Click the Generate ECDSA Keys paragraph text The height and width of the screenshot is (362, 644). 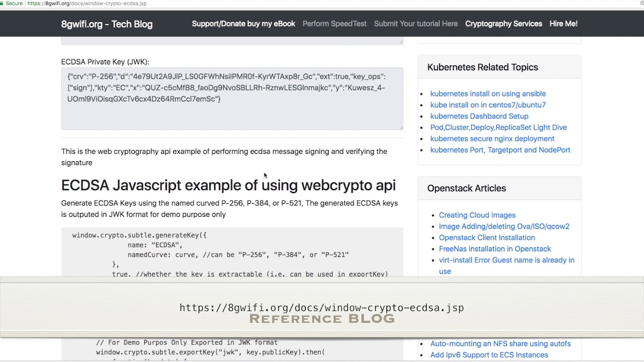tap(229, 209)
